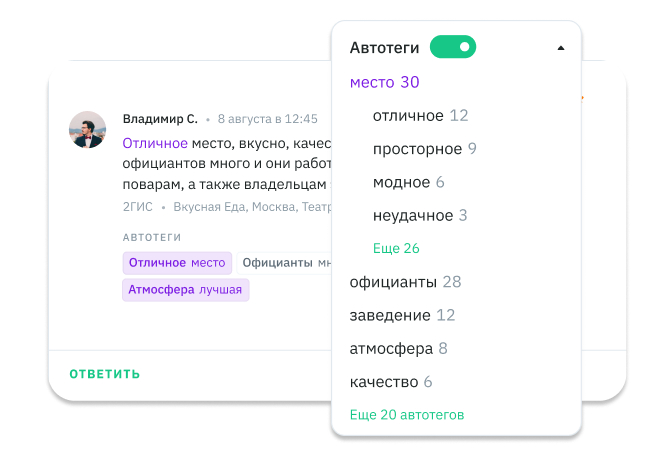The image size is (663, 463).
Task: Collapse the Автотеги dropdown arrow
Action: tap(560, 48)
